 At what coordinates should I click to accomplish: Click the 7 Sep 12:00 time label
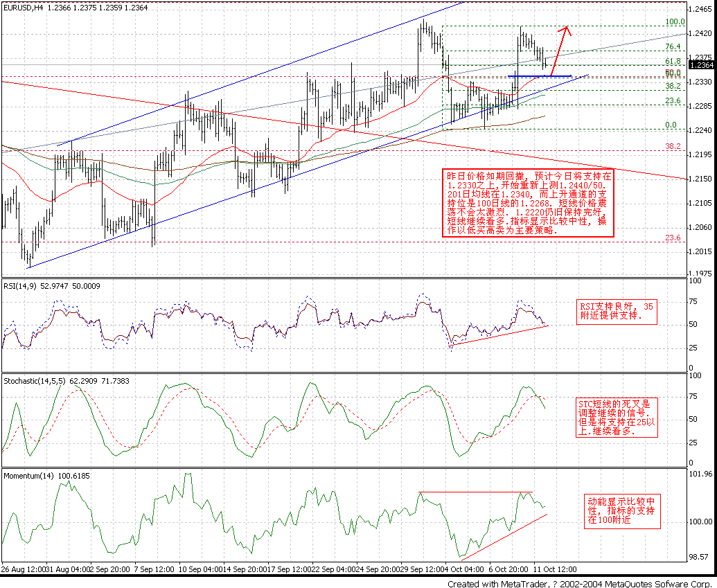[x=153, y=570]
